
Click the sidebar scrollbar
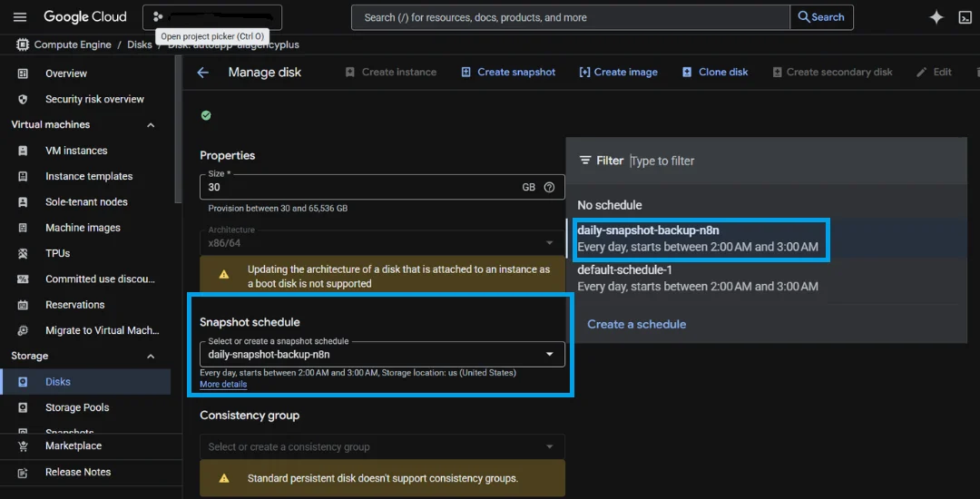click(179, 129)
